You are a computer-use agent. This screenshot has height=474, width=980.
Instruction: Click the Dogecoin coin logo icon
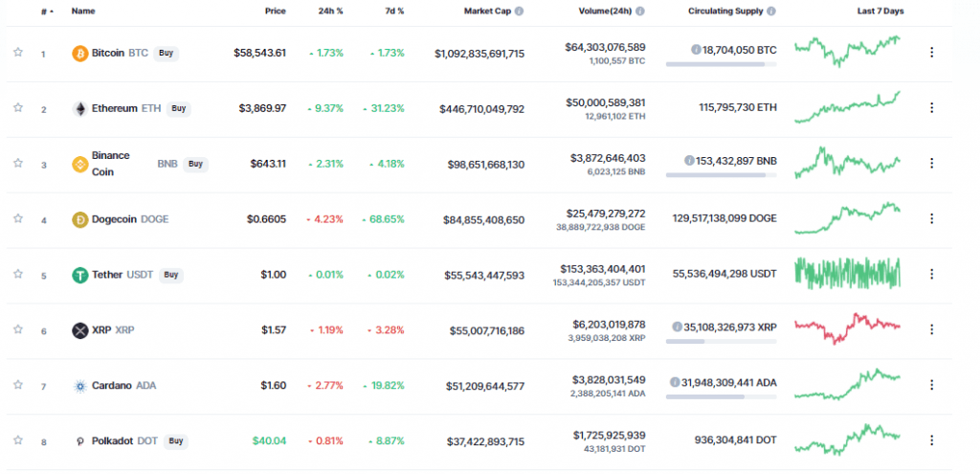click(x=79, y=220)
